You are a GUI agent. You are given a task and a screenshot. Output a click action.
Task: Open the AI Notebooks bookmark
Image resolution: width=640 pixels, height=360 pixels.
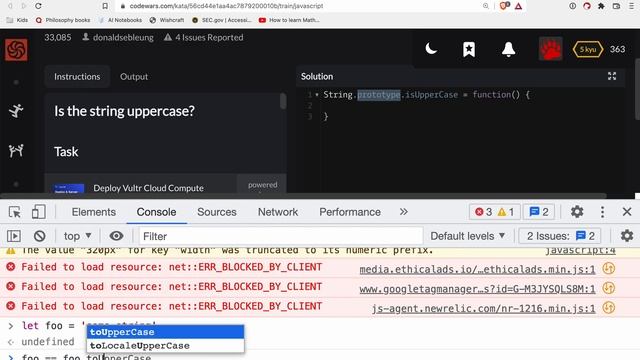(x=120, y=20)
